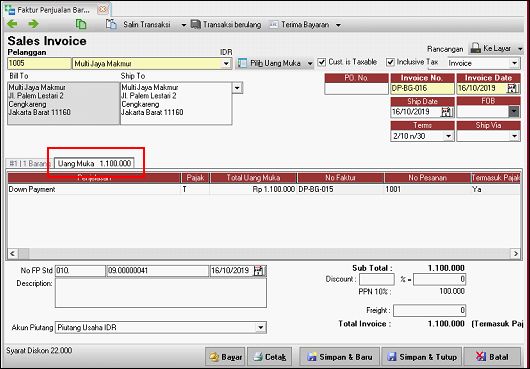Click the Discount percent input field
This screenshot has height=369, width=530.
pyautogui.click(x=377, y=279)
